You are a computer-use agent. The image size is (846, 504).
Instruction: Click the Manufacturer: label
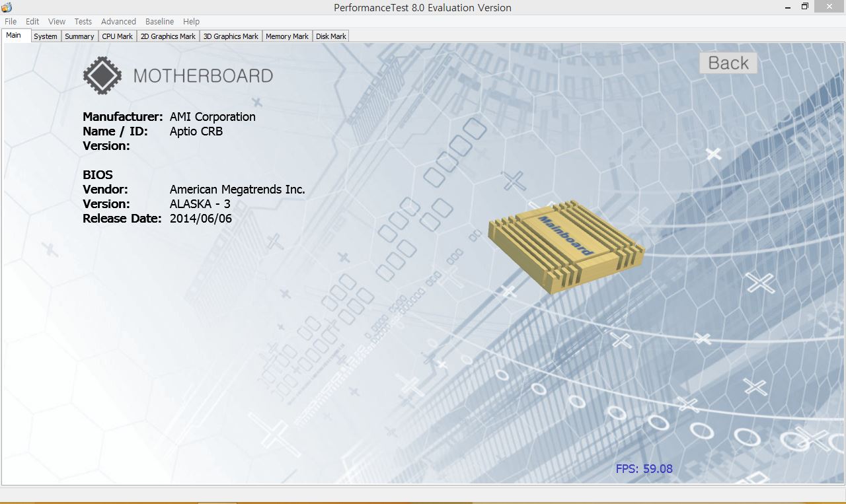click(x=122, y=117)
